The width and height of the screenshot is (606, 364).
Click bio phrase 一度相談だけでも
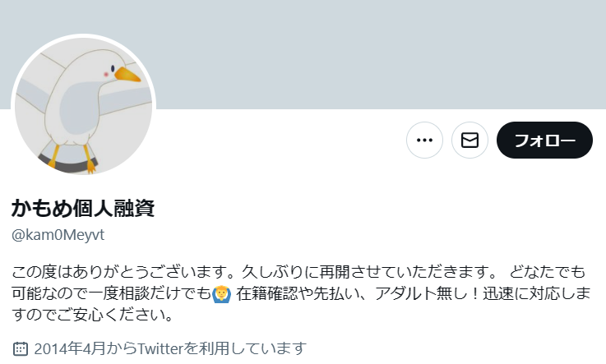tap(150, 294)
